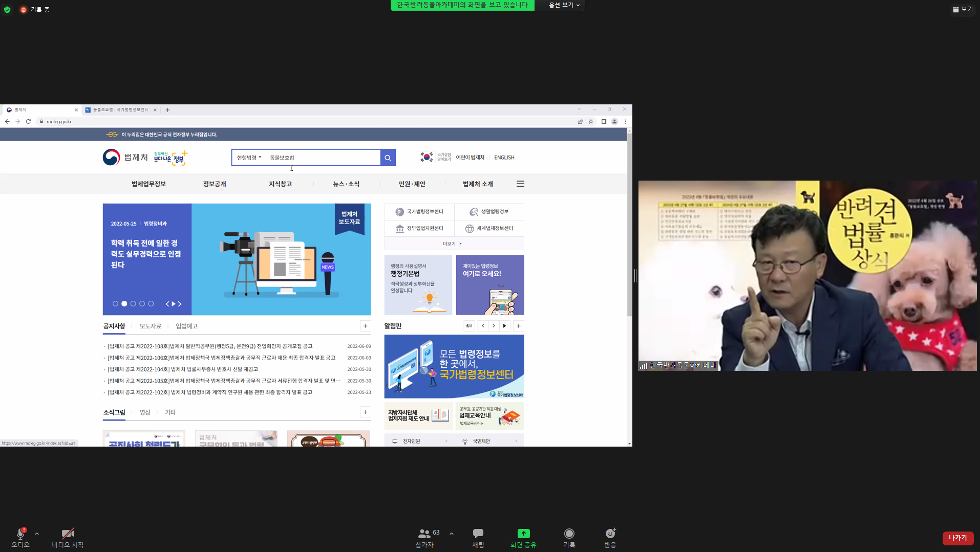Open the browser three-dot menu

click(x=625, y=121)
